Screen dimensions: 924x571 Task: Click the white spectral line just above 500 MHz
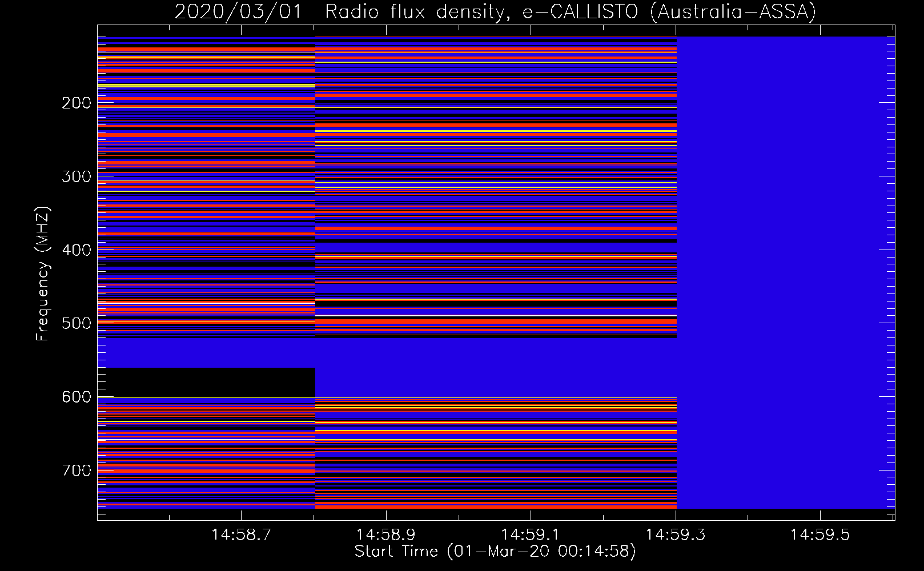(496, 315)
